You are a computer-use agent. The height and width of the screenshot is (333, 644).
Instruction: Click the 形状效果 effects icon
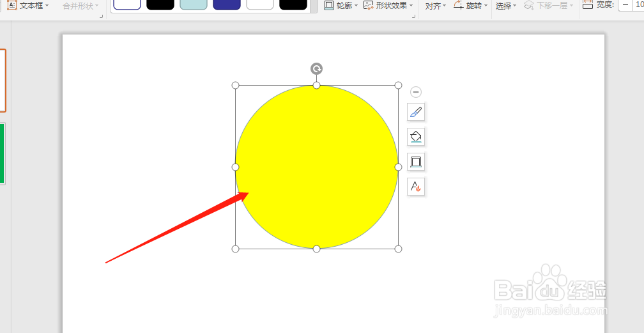[369, 5]
